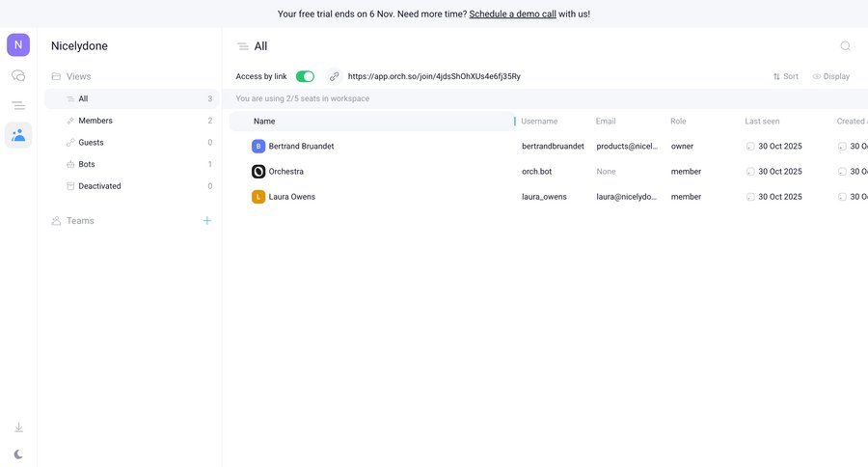Show the Deactivated users view

[99, 186]
